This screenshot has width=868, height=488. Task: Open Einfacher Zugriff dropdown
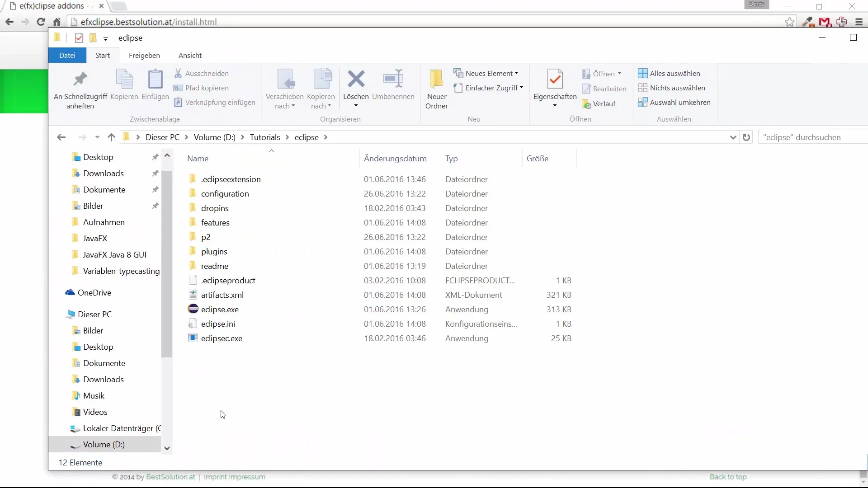point(488,88)
